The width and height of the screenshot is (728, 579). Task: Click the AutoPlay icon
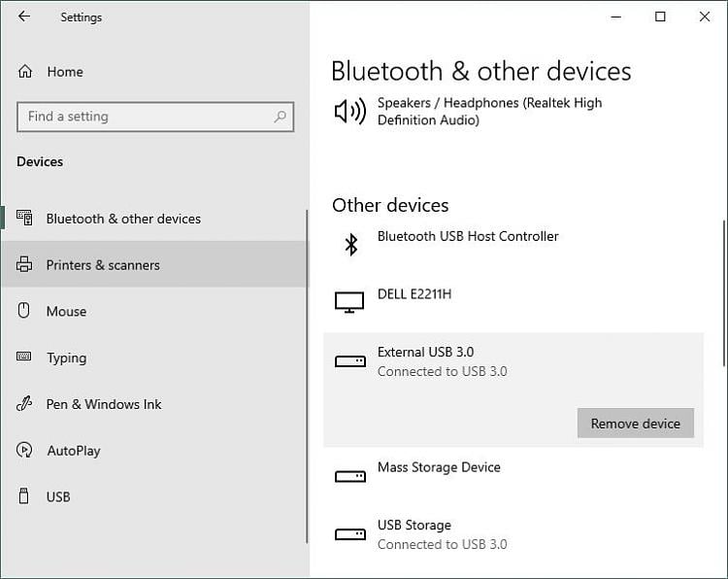coord(25,451)
